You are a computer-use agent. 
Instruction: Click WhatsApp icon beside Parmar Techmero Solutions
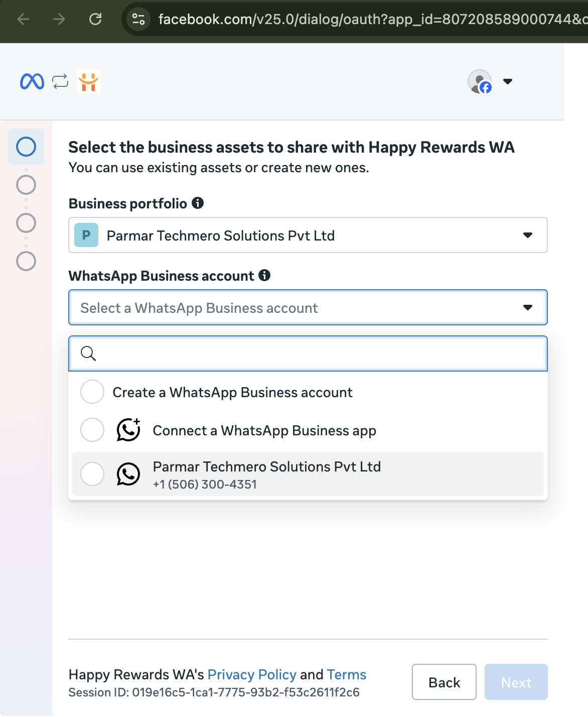128,474
